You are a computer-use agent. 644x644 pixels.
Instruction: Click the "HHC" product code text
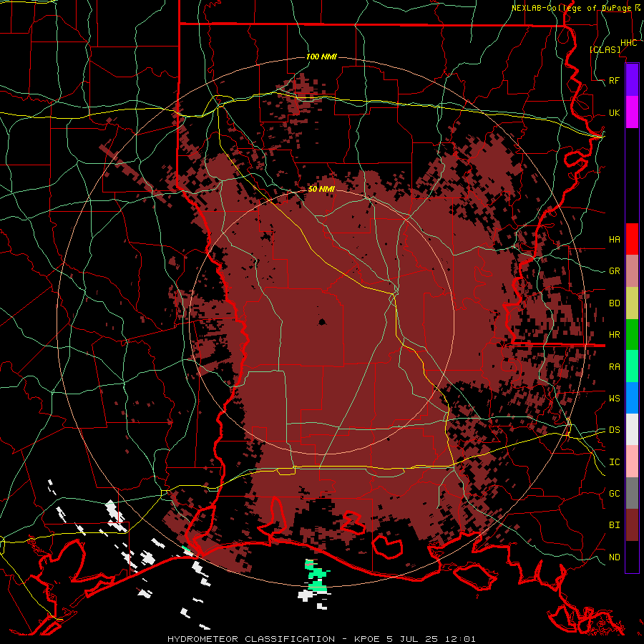[629, 43]
